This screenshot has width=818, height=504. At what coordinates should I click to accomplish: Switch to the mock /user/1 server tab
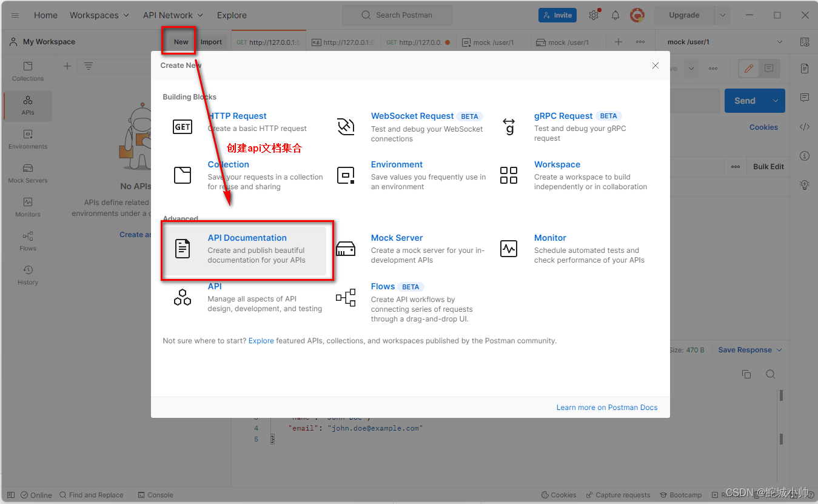(x=568, y=42)
